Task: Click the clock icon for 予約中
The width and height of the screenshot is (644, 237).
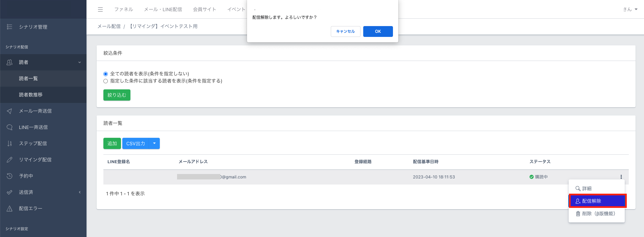Action: 9,176
